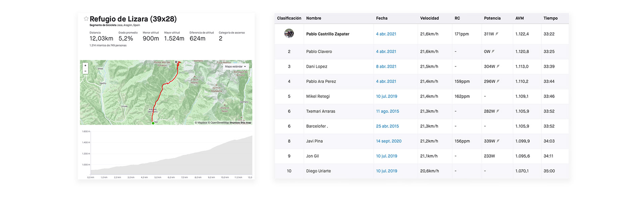Screen dimensions: 644x201
Task: Click the Clasificación column header
Action: pos(289,18)
